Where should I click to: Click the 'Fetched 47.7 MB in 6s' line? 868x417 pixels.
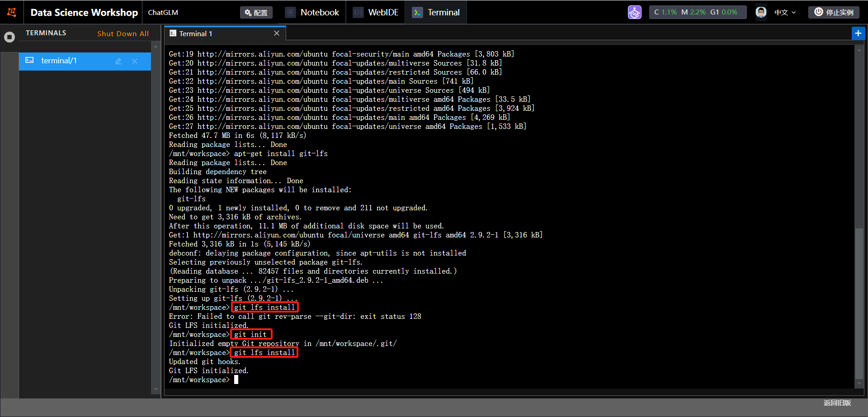(x=237, y=135)
